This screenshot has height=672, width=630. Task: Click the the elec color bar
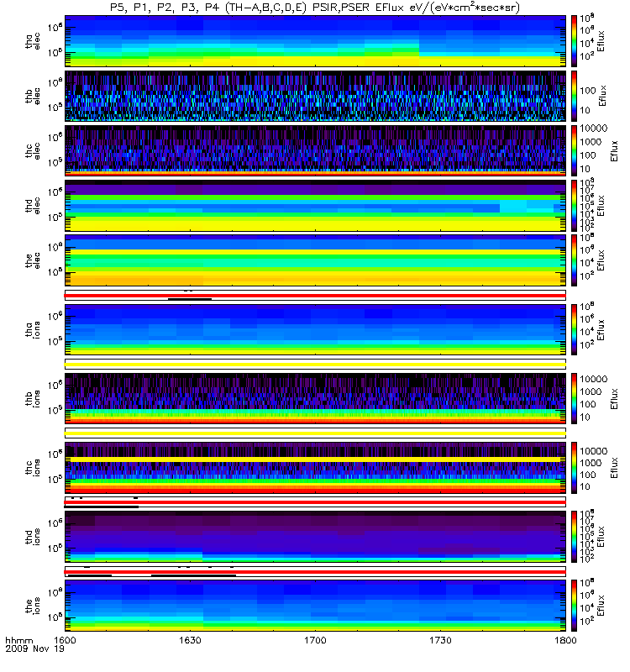574,260
